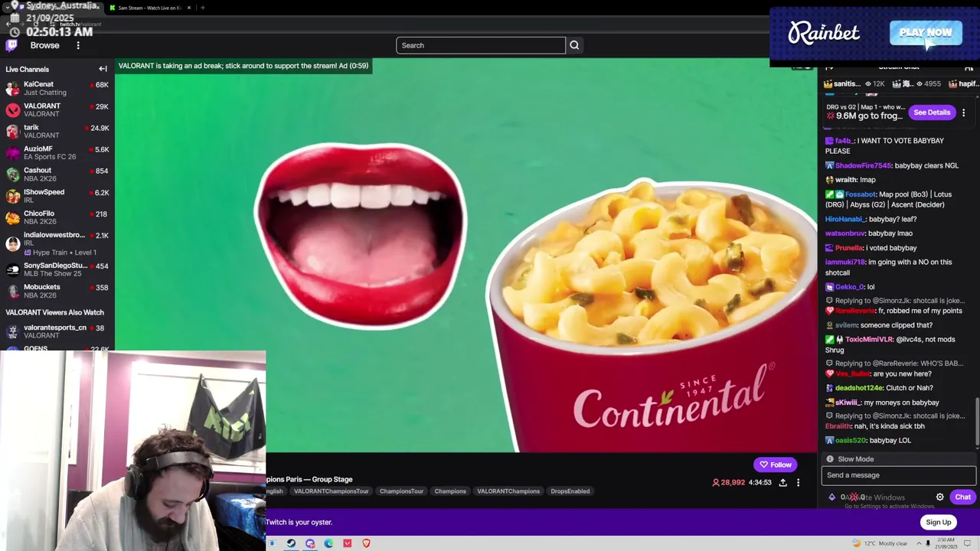Click the webcam overlay thumbnail

tap(133, 451)
